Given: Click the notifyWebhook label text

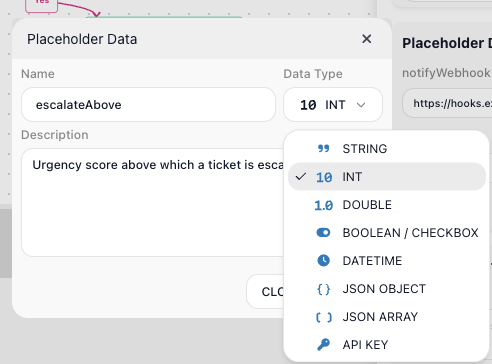Looking at the screenshot, I should point(446,73).
